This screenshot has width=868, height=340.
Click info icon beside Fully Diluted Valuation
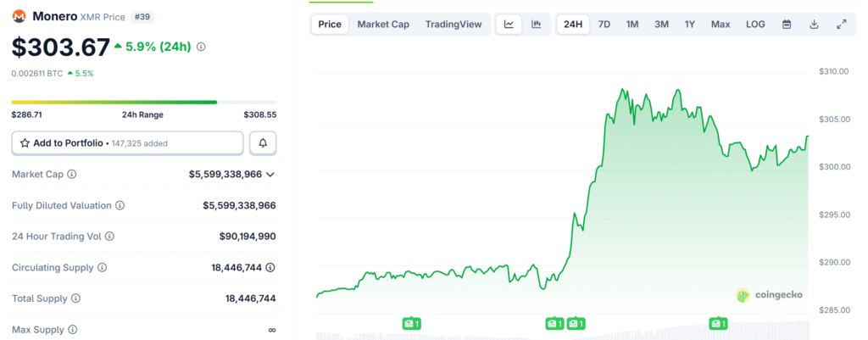pyautogui.click(x=120, y=206)
